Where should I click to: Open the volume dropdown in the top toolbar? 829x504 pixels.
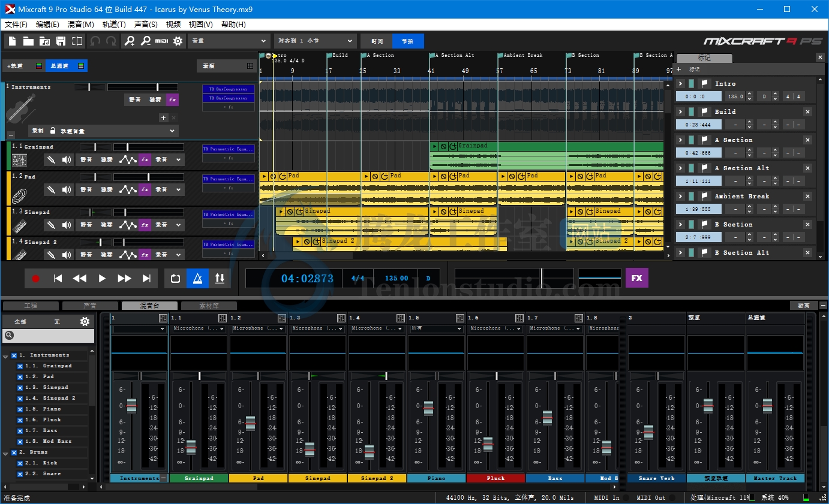(229, 41)
